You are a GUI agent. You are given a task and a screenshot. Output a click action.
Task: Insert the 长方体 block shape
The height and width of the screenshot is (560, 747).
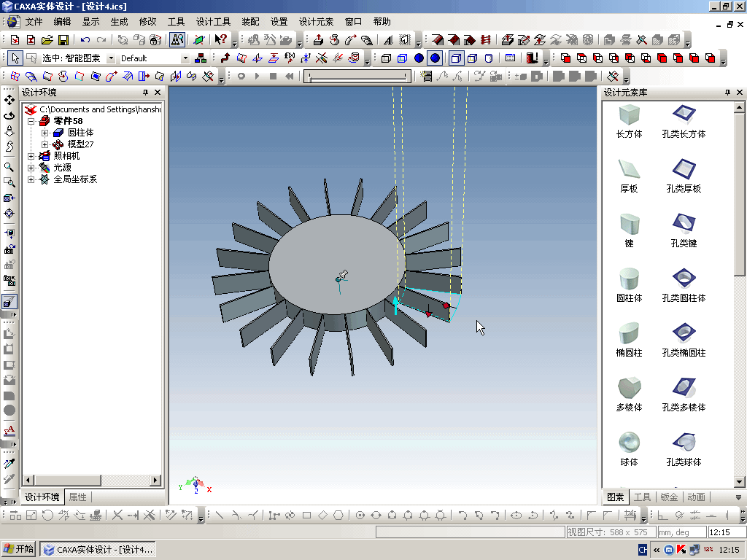click(629, 122)
